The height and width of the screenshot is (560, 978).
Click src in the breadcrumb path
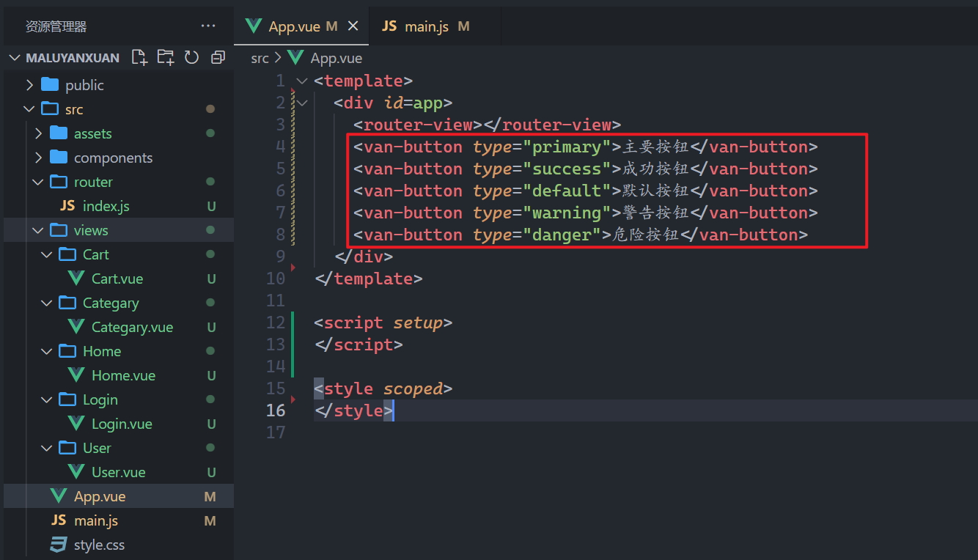tap(260, 58)
